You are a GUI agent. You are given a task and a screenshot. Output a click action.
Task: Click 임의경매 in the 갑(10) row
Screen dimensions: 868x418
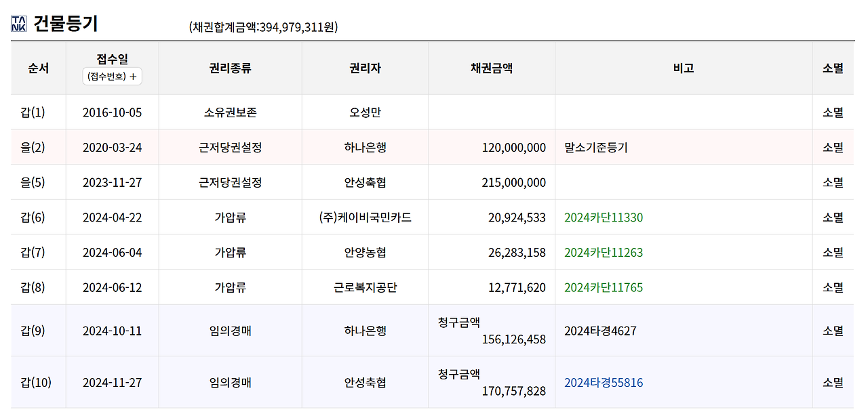point(231,383)
